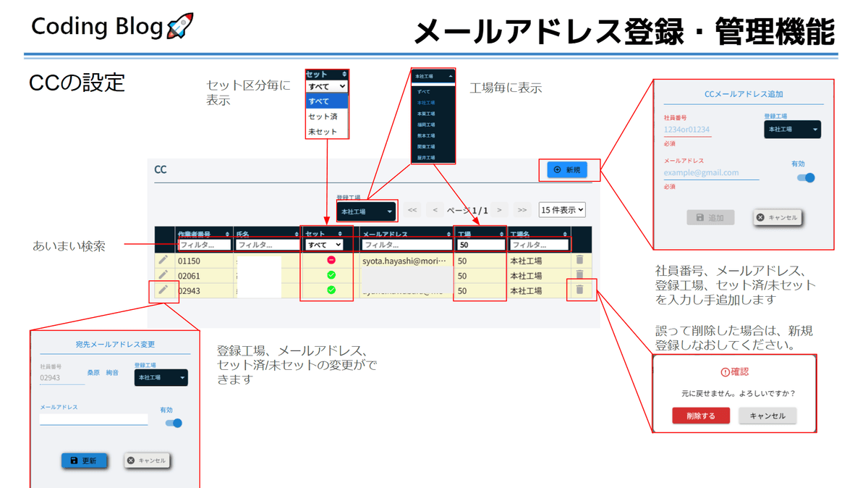Sort by the 作業者番号 column sort arrows

click(x=228, y=235)
